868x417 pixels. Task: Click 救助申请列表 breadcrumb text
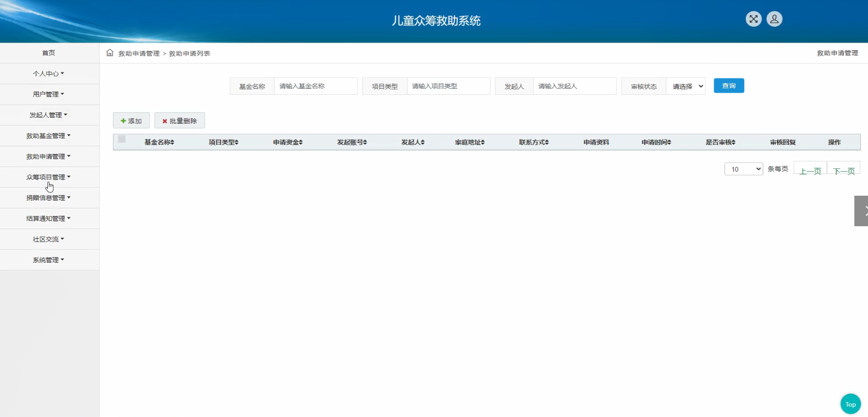189,53
